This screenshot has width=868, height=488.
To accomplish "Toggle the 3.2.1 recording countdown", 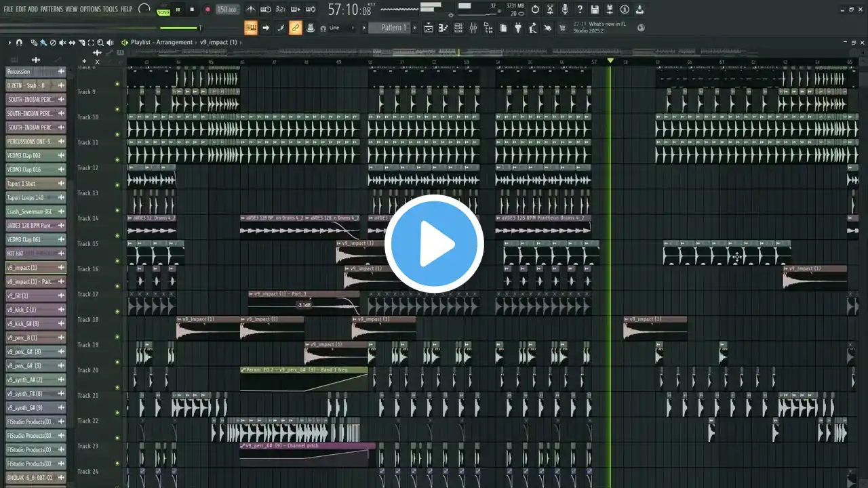I will (x=280, y=9).
